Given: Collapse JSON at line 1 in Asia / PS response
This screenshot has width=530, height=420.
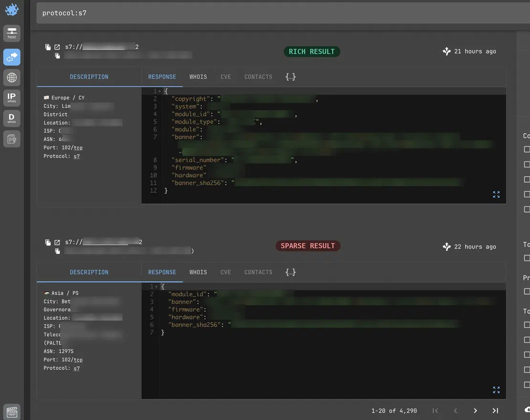Looking at the screenshot, I should [x=156, y=286].
